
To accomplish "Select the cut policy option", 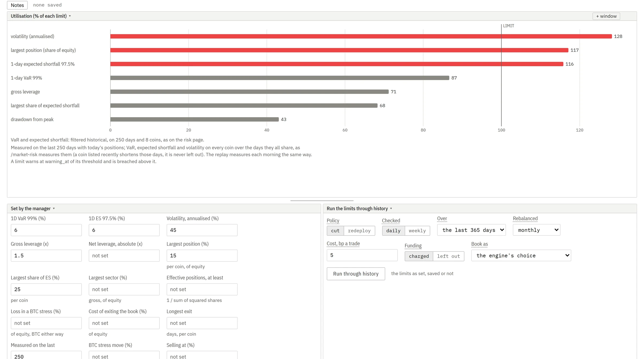I will (x=335, y=231).
